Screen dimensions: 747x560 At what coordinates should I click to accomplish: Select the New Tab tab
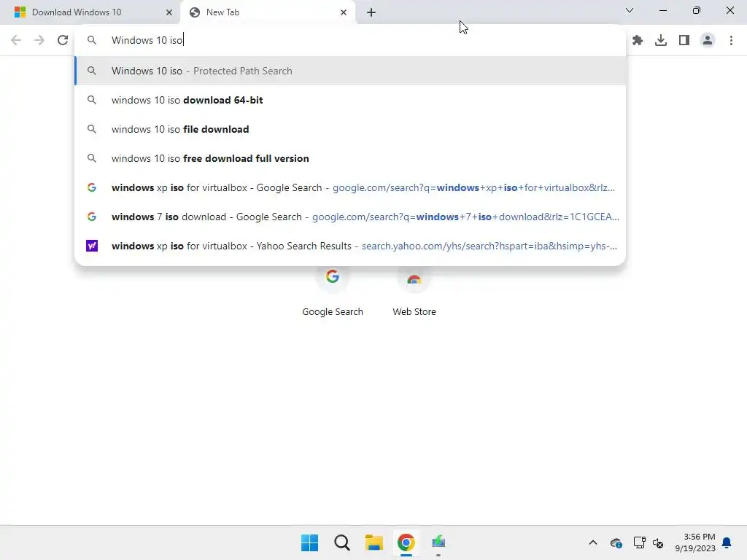point(268,12)
